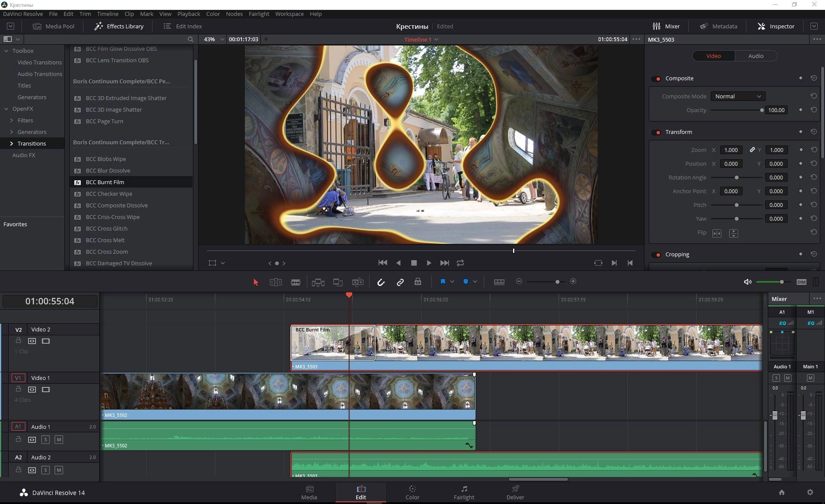Jump to first frame in viewer
This screenshot has width=825, height=504.
(383, 263)
